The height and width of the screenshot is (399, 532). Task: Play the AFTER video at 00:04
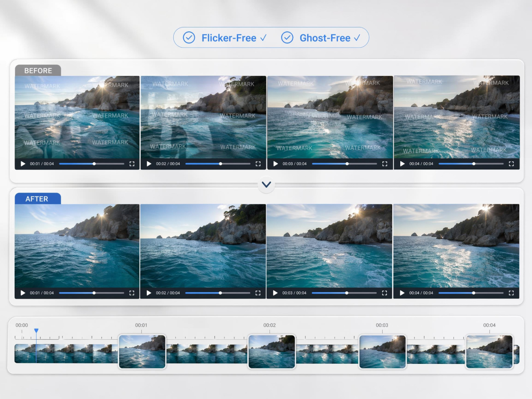click(402, 293)
